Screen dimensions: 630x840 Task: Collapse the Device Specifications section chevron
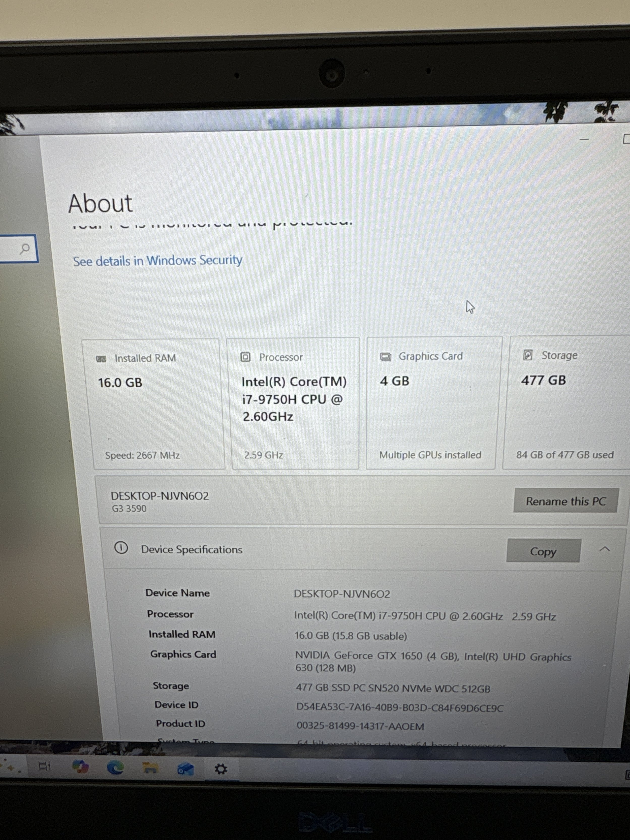(x=605, y=549)
